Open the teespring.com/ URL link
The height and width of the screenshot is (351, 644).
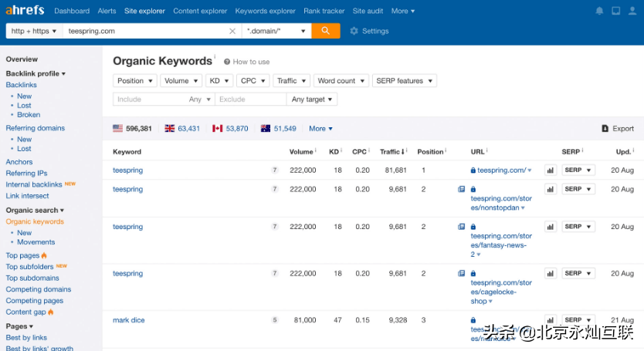click(x=501, y=170)
